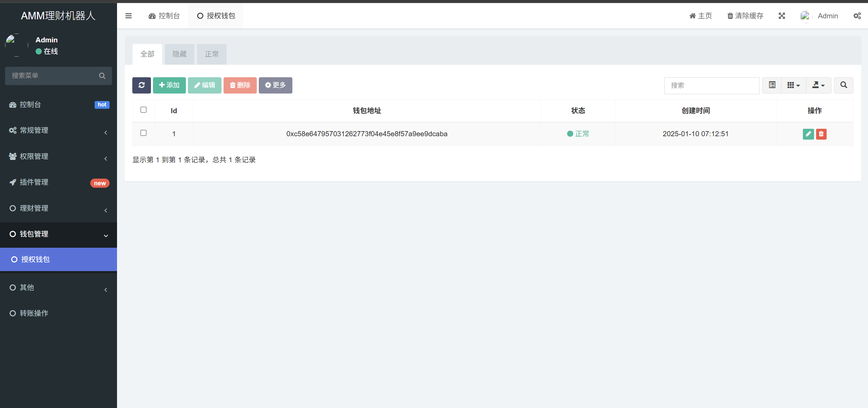Switch to the 隐藏 filter tab
Image resolution: width=868 pixels, height=408 pixels.
tap(179, 54)
